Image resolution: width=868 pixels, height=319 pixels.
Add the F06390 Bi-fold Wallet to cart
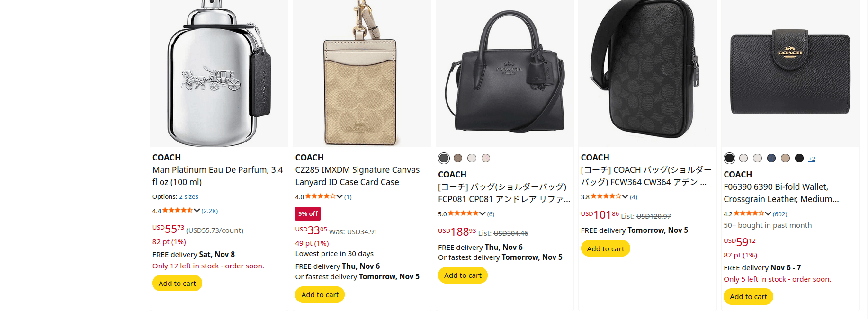pyautogui.click(x=748, y=297)
